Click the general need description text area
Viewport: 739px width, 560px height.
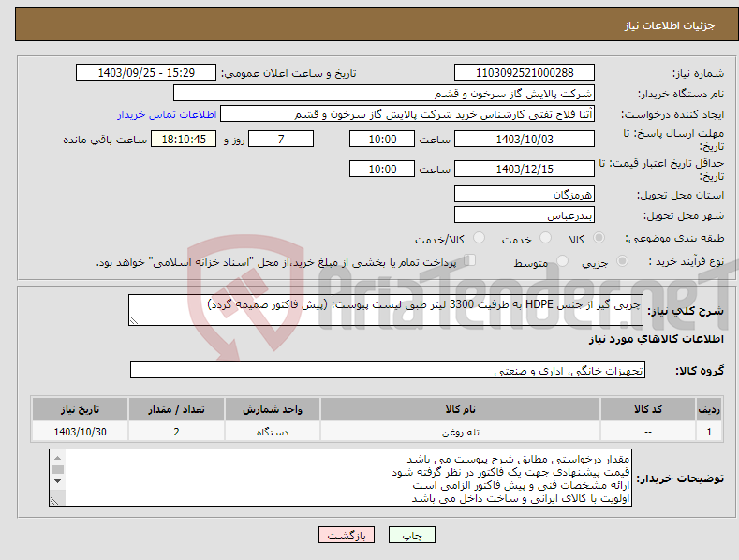click(x=386, y=310)
